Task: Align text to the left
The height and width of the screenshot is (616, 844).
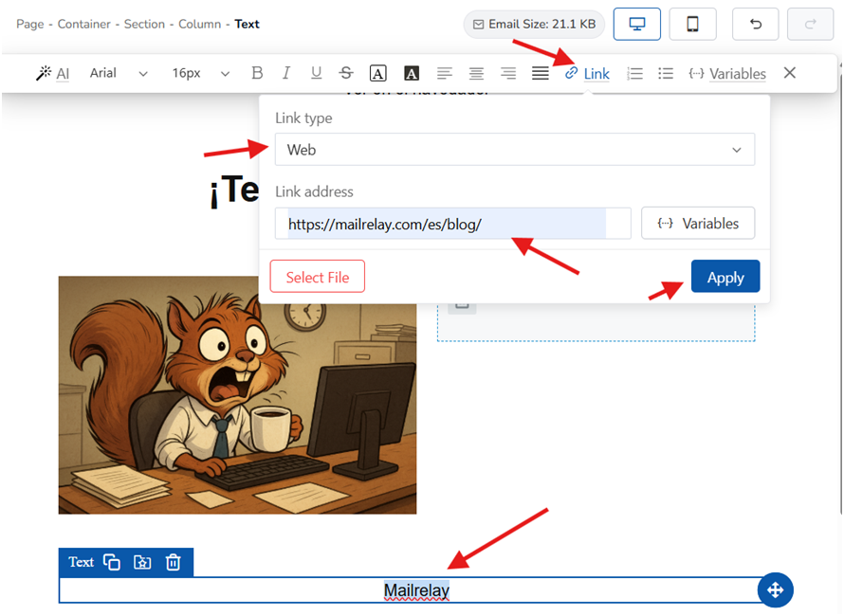Action: click(x=444, y=73)
